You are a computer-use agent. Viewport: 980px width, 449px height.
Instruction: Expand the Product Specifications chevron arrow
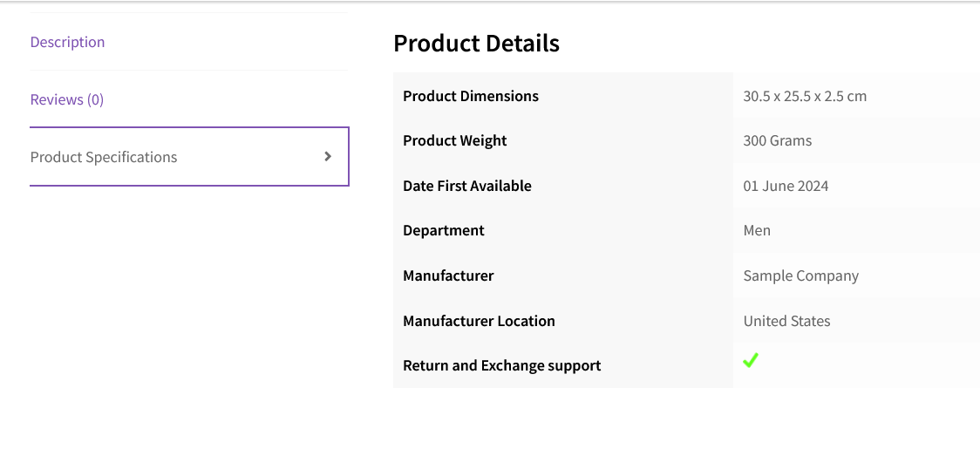click(328, 156)
